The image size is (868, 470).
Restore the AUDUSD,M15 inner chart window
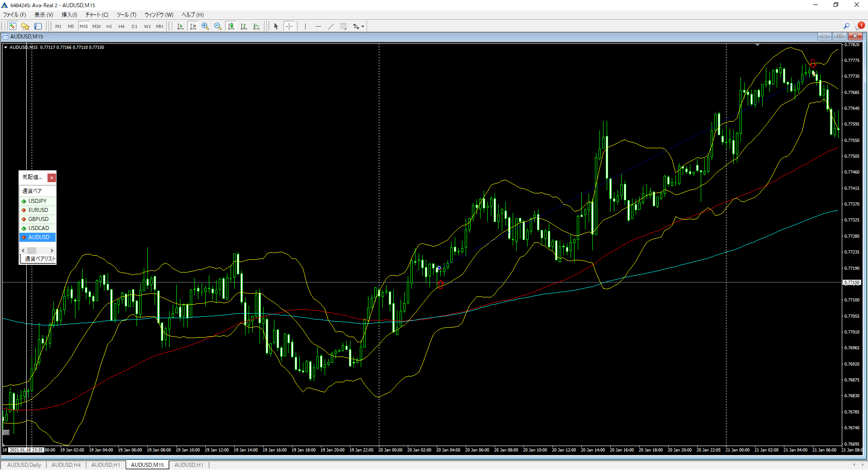840,36
